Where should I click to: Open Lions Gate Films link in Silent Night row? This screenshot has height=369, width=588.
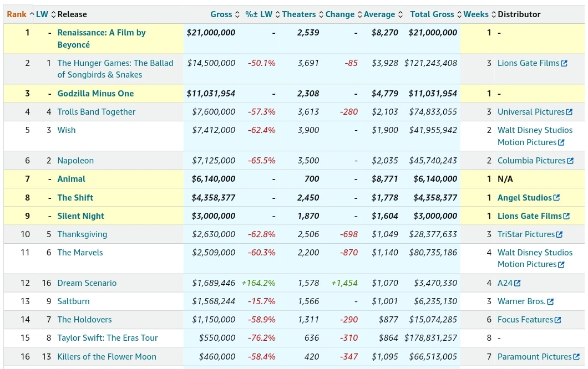(x=530, y=216)
